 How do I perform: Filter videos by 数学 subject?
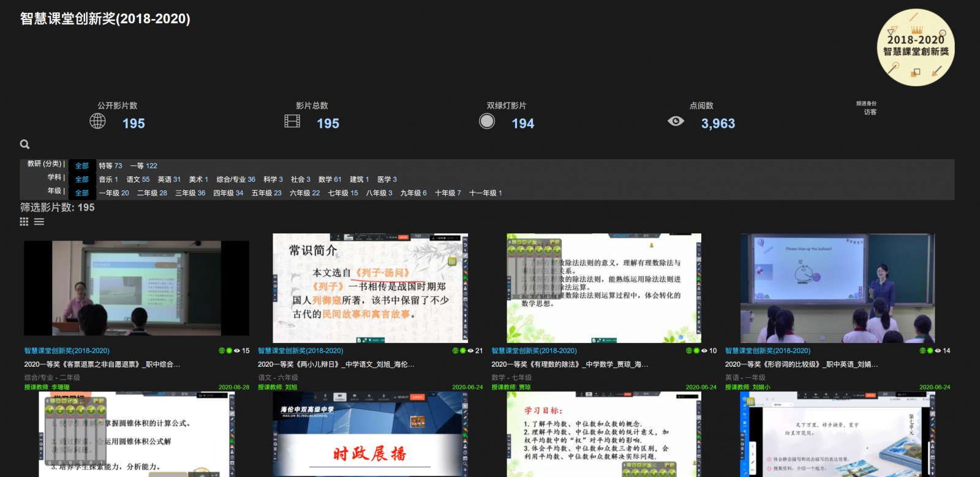[x=330, y=179]
